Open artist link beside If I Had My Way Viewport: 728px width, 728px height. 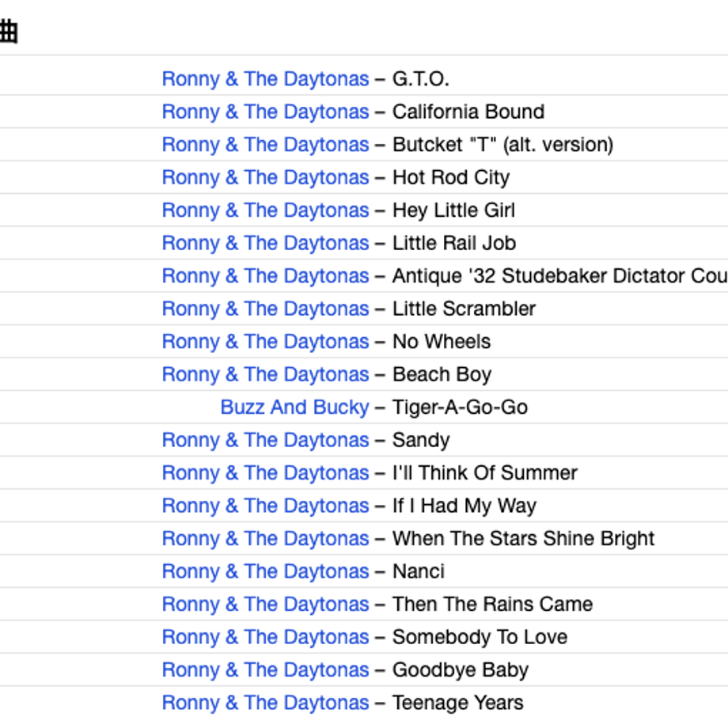point(265,506)
